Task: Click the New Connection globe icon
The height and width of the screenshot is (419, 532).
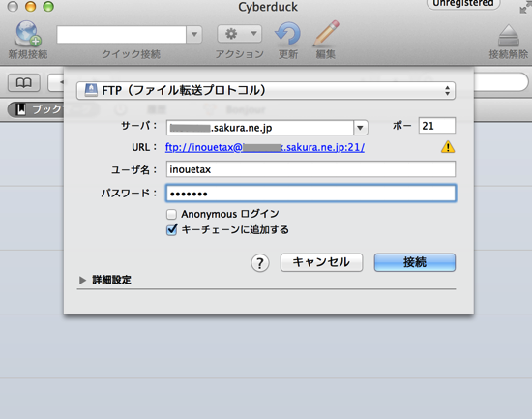Action: pyautogui.click(x=28, y=34)
